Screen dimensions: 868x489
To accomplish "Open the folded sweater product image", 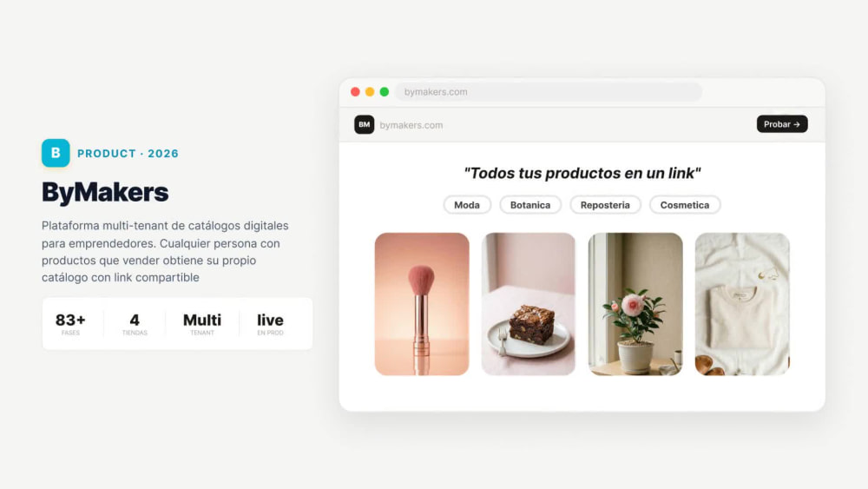I will click(742, 304).
